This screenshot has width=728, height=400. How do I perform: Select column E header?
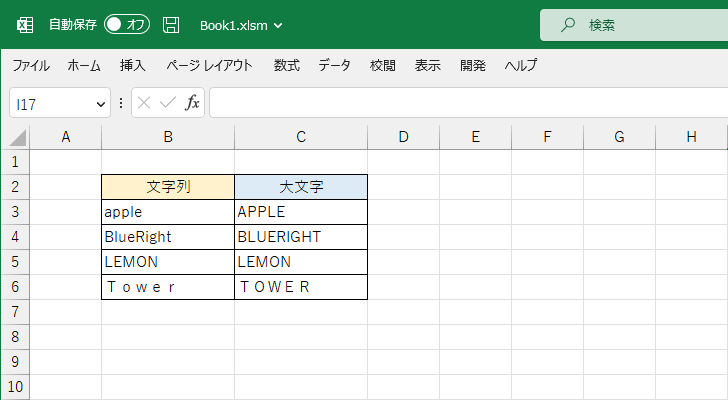pos(475,137)
